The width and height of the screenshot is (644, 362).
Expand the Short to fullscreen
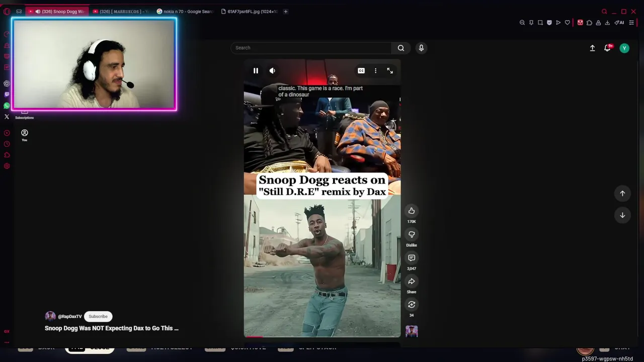tap(390, 71)
